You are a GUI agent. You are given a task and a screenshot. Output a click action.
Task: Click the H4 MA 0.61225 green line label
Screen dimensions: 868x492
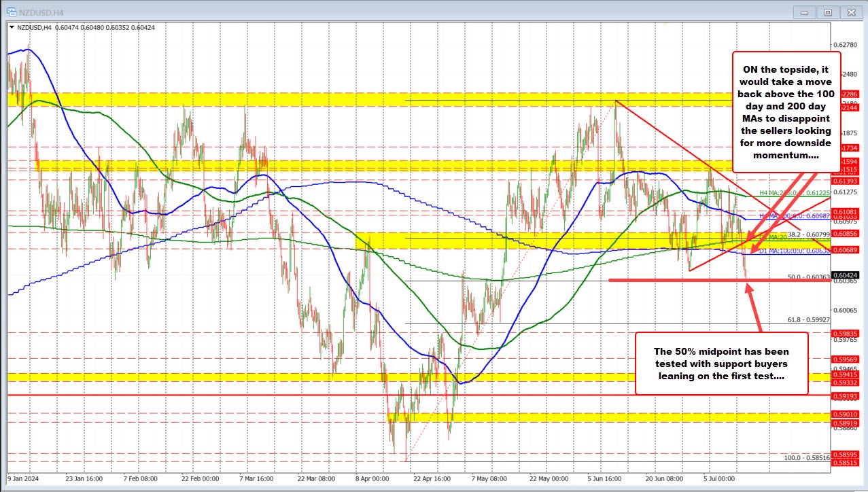click(x=795, y=194)
